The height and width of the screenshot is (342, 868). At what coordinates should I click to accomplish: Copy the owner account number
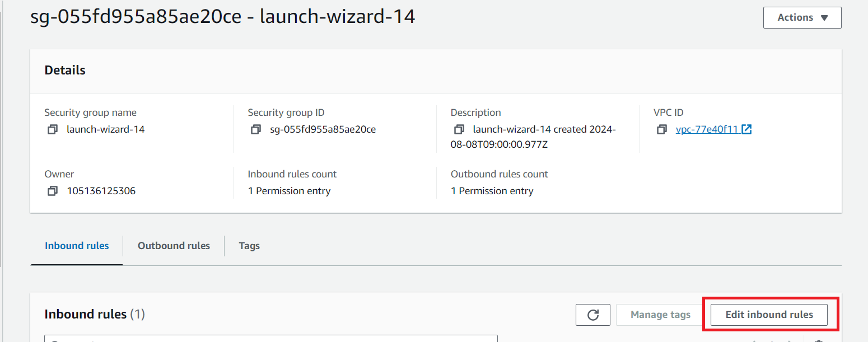(x=52, y=191)
